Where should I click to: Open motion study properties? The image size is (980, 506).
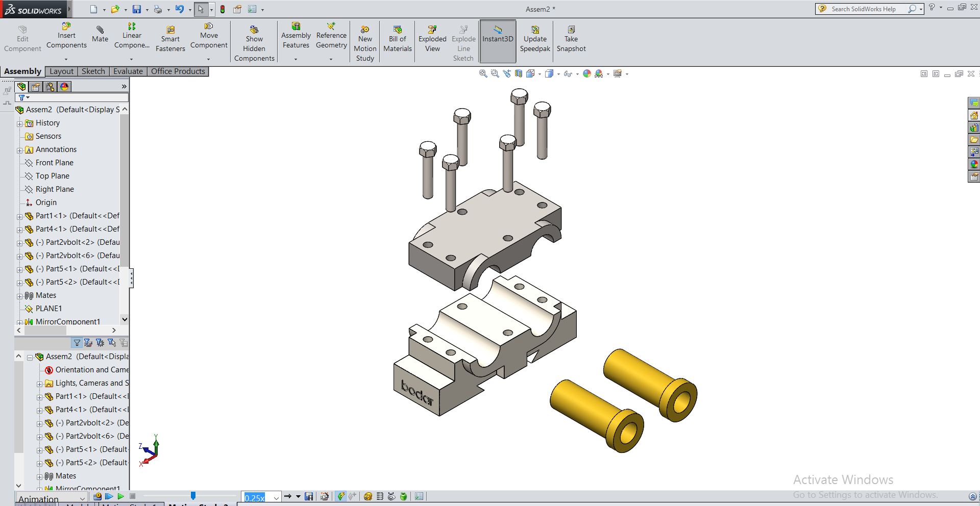pyautogui.click(x=419, y=496)
